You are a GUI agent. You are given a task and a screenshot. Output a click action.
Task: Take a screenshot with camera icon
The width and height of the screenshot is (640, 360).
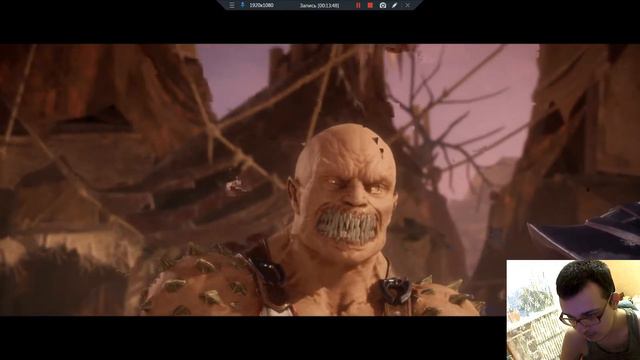coord(383,5)
